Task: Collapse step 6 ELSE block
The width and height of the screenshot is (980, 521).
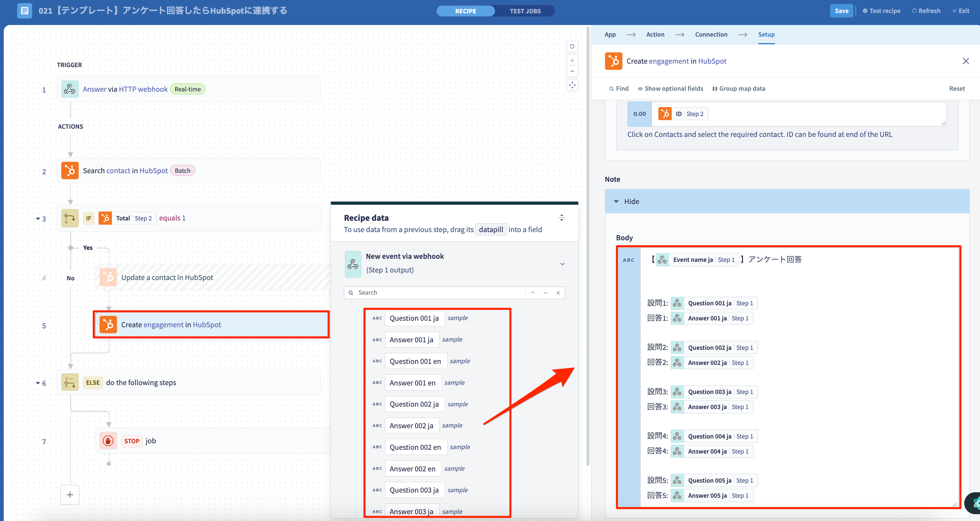Action: 38,383
